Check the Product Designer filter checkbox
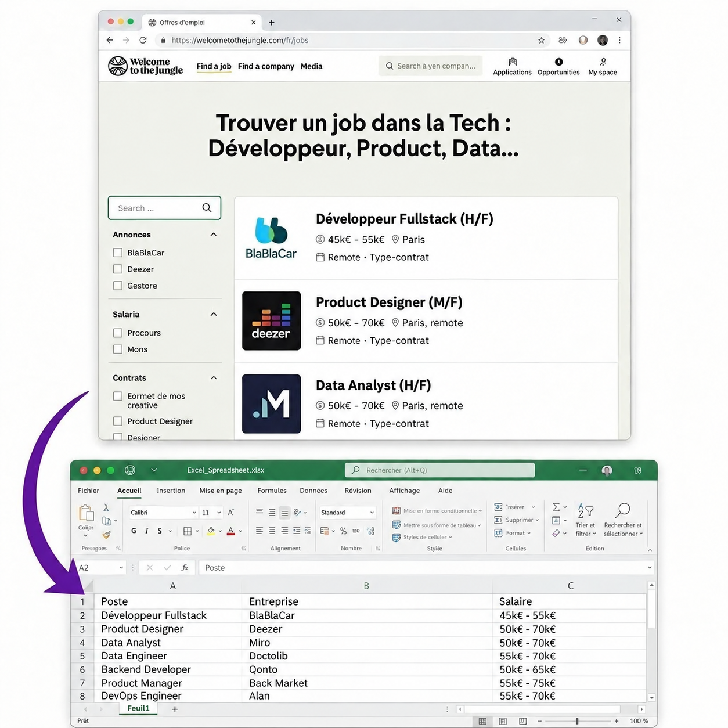728x728 pixels. tap(118, 421)
